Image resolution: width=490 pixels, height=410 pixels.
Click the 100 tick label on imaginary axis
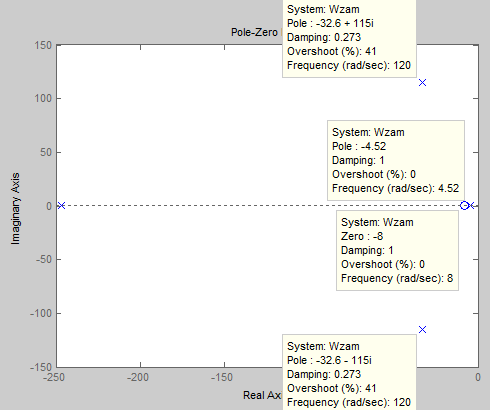(x=43, y=98)
